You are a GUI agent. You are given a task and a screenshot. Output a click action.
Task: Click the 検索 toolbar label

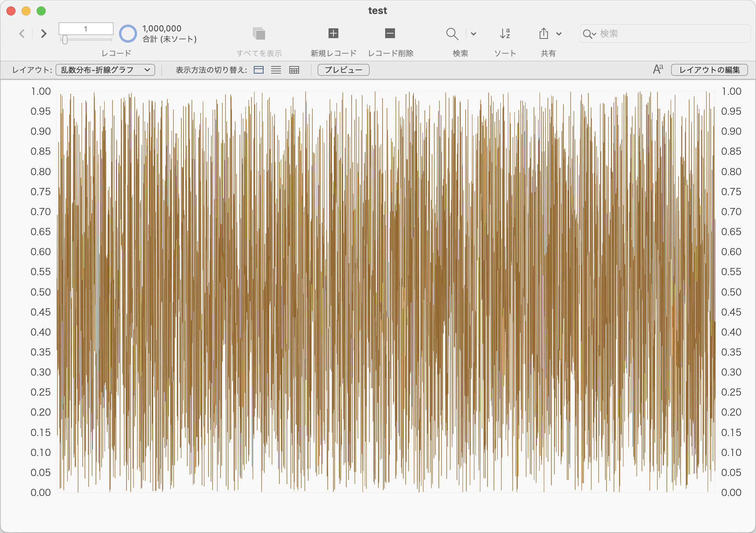460,53
